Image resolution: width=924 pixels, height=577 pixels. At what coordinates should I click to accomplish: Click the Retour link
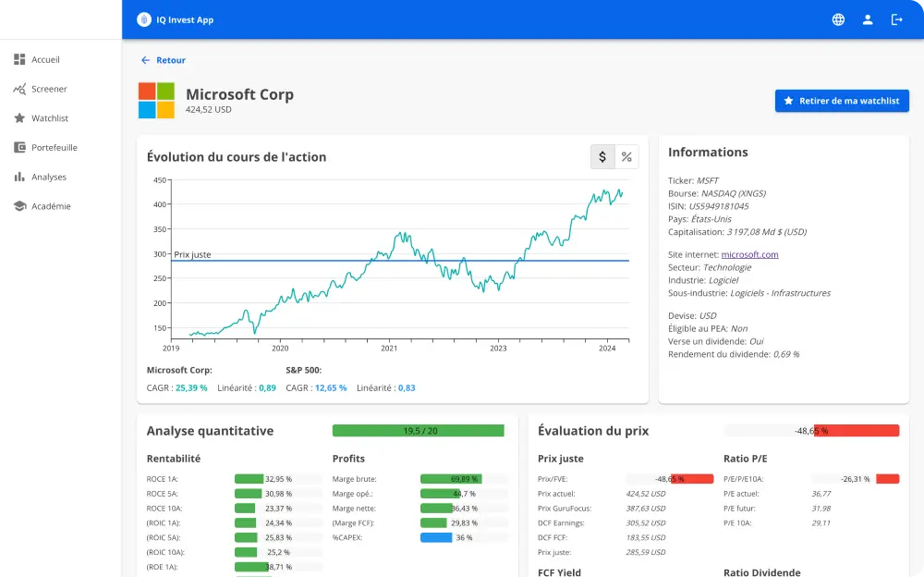171,60
